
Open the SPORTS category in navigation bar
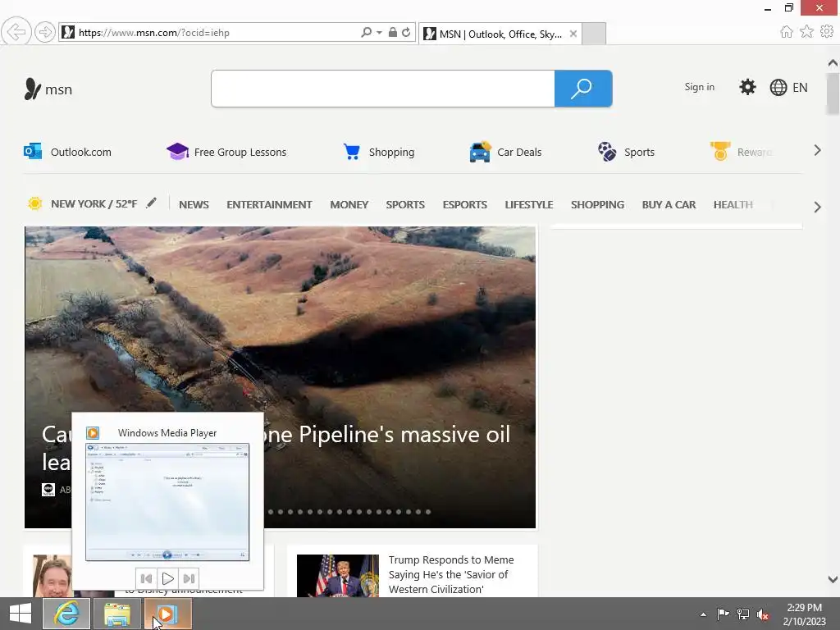(405, 204)
